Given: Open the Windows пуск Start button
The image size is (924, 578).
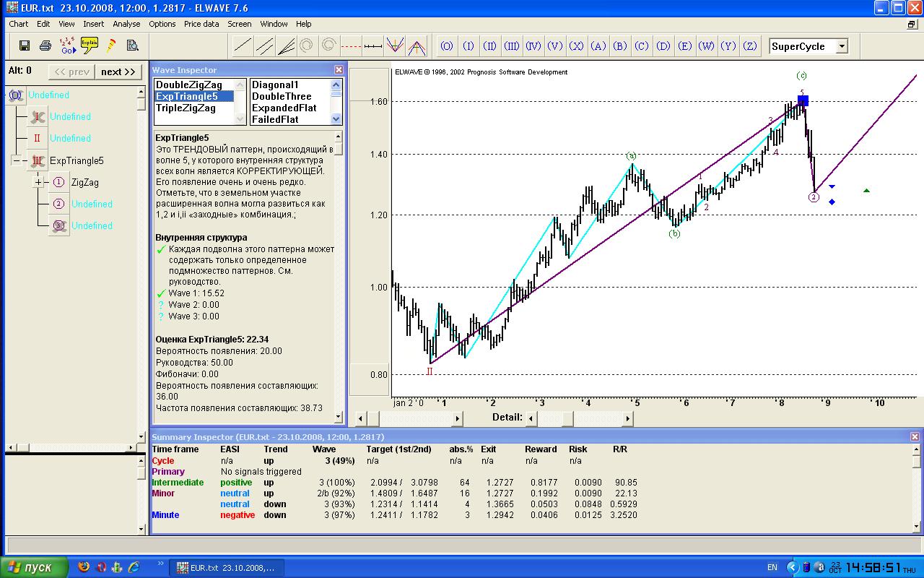Looking at the screenshot, I should pos(34,567).
